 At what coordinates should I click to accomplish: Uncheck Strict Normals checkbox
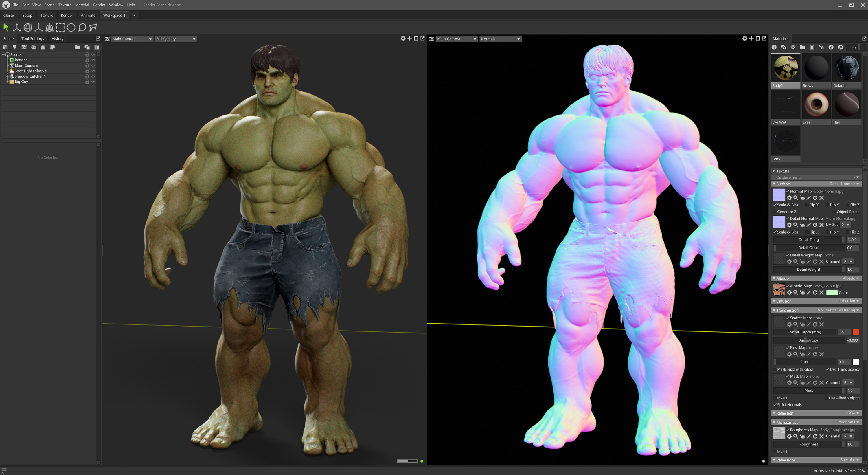[775, 405]
